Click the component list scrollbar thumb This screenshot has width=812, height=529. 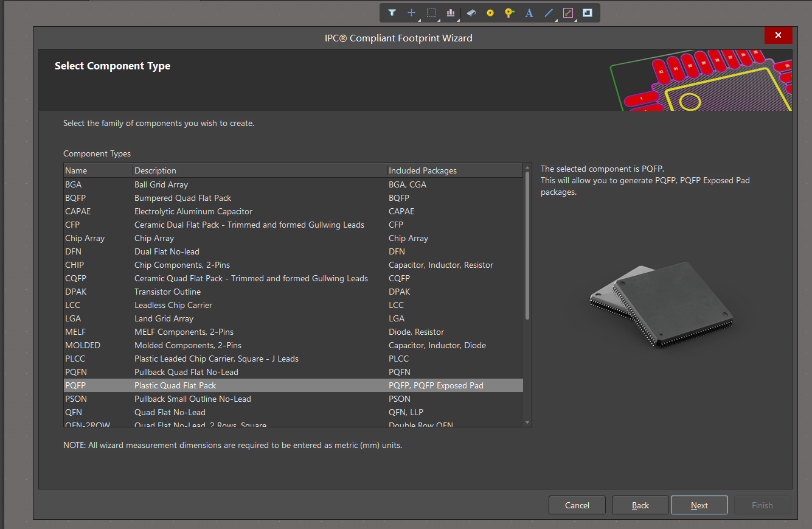527,245
